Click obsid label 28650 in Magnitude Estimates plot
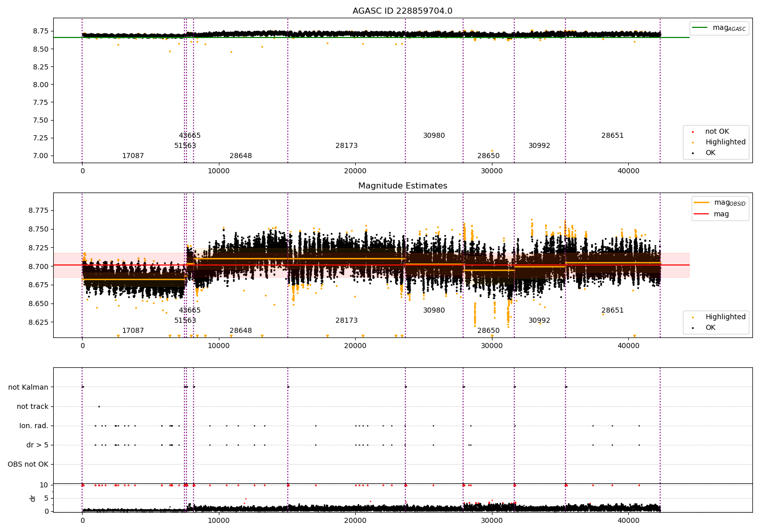 pyautogui.click(x=488, y=331)
